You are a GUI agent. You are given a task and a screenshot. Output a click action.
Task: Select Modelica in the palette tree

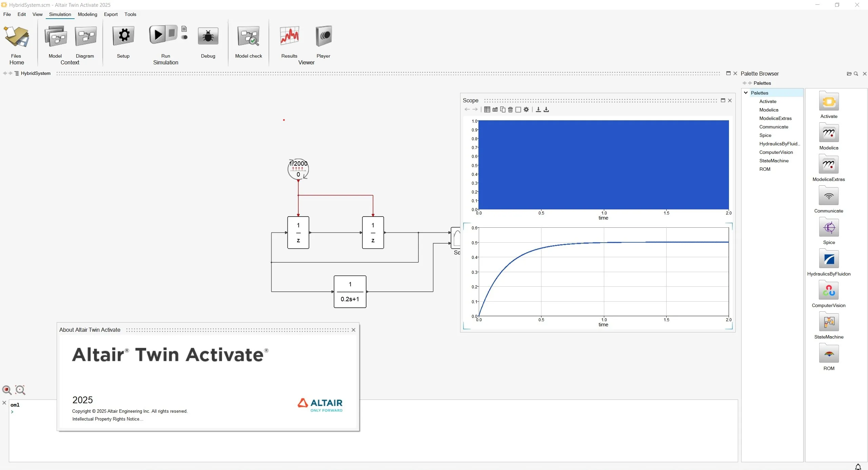click(769, 110)
